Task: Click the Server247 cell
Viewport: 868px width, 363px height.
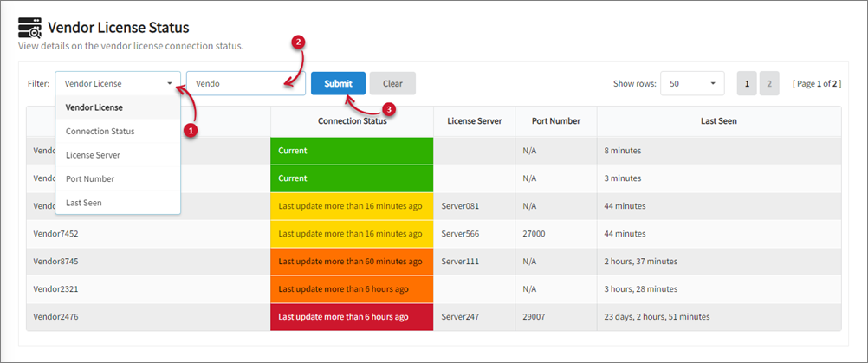Action: coord(475,316)
